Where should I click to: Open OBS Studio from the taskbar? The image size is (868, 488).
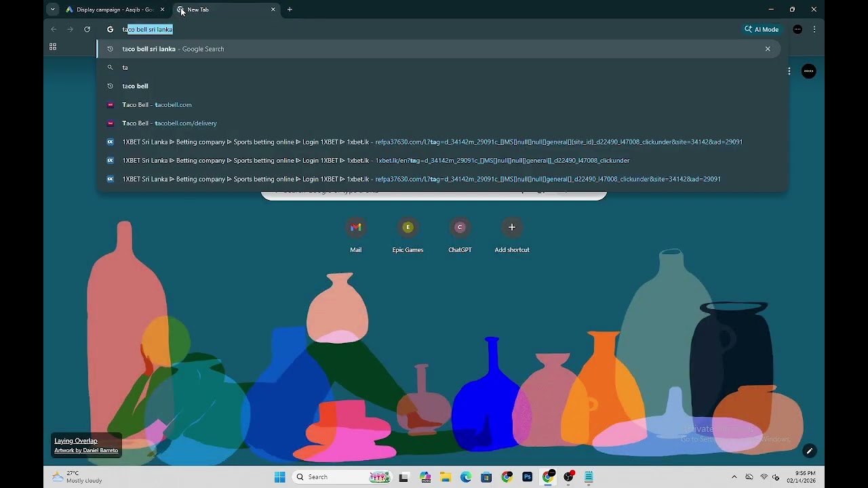pos(569,477)
